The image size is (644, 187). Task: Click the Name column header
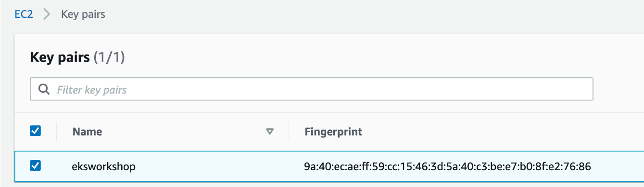[88, 132]
